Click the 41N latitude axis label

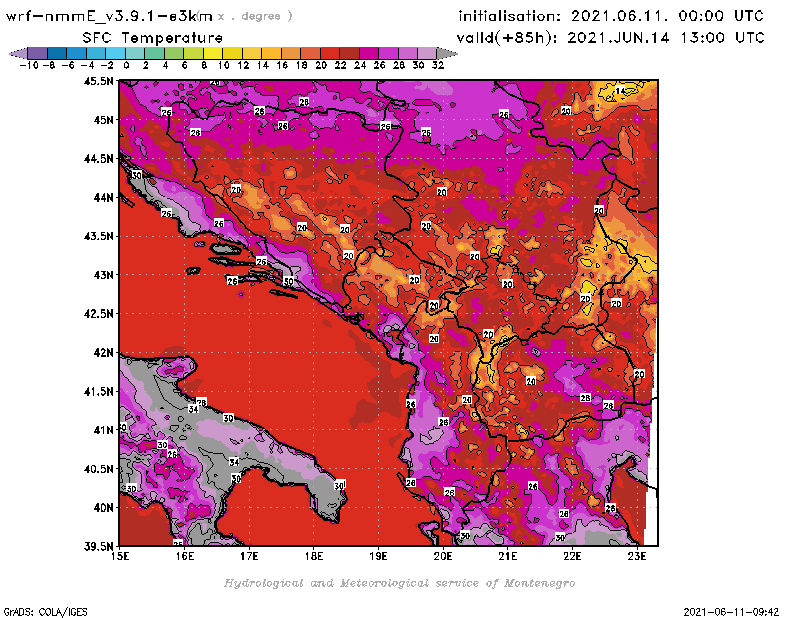click(x=103, y=430)
